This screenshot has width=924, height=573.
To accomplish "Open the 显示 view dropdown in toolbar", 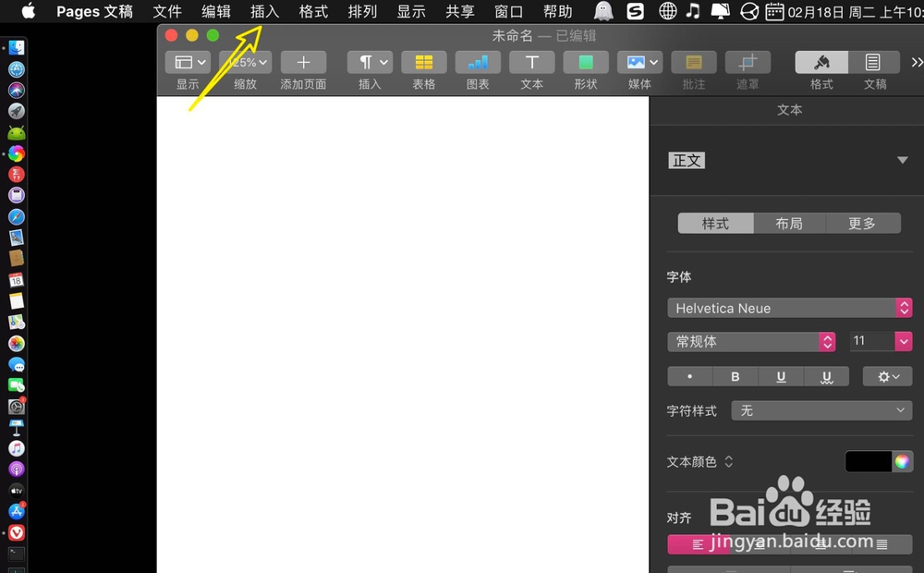I will [x=188, y=63].
